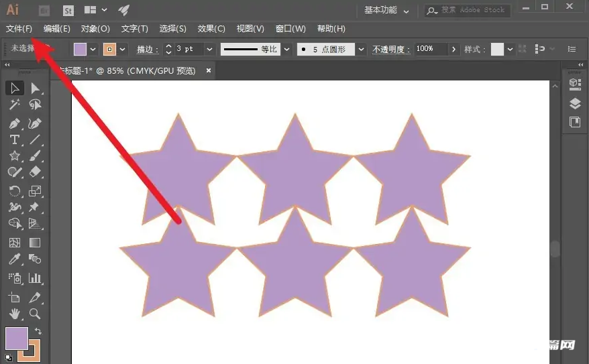Image resolution: width=589 pixels, height=364 pixels.
Task: Choose the Hand tool
Action: click(x=15, y=314)
